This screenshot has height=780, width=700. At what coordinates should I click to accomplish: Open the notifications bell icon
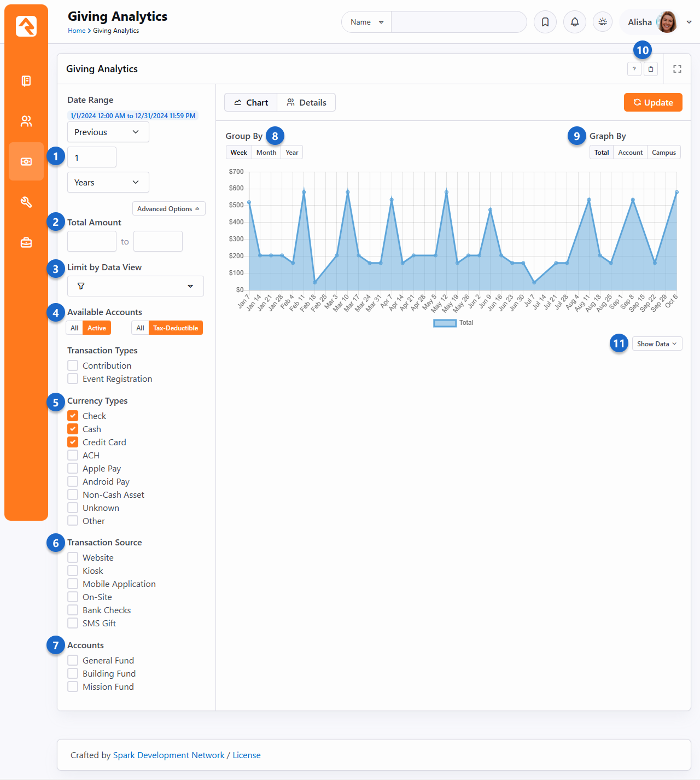pyautogui.click(x=574, y=22)
